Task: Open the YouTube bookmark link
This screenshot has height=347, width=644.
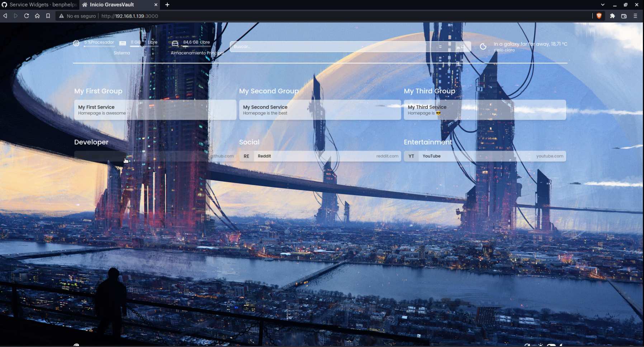Action: click(485, 156)
